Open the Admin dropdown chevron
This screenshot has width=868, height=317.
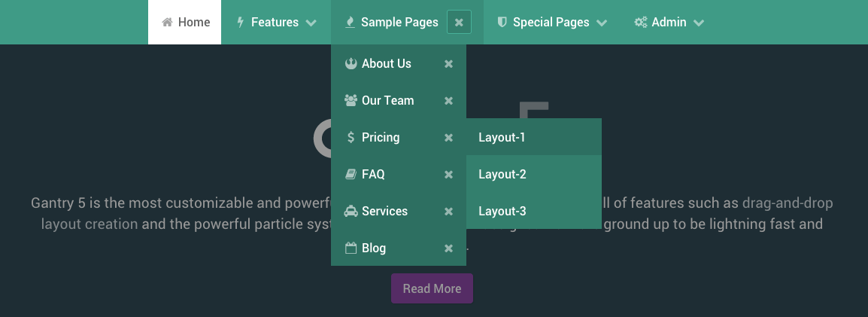coord(699,23)
